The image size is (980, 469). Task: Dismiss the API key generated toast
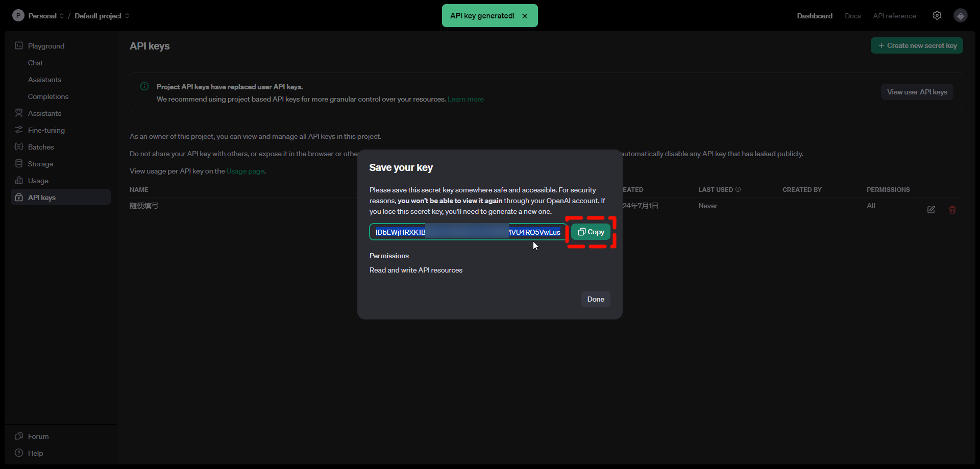[x=525, y=15]
